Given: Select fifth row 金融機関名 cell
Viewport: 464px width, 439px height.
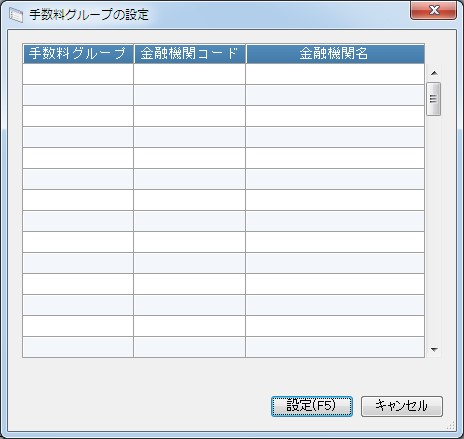Looking at the screenshot, I should (335, 158).
